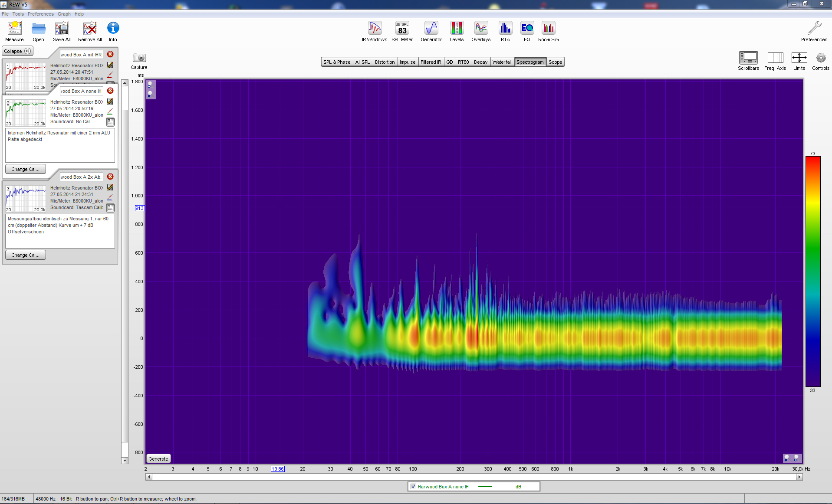Click Change Cal for measurement 2
Screen dimensions: 832x504
point(26,169)
